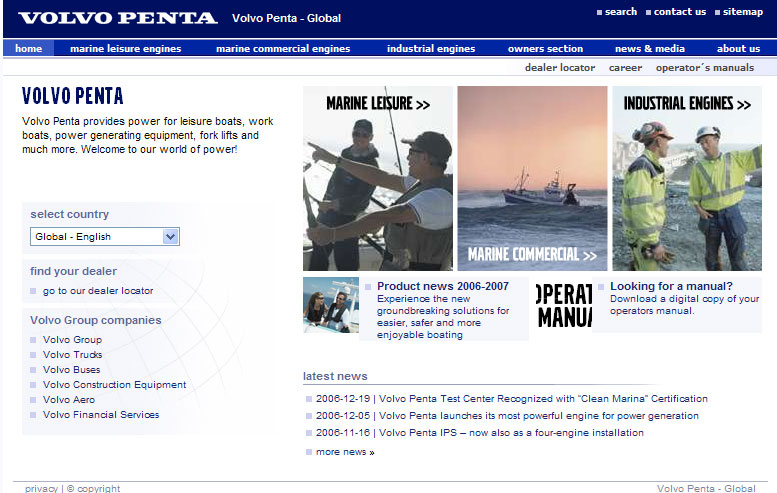The image size is (777, 493).
Task: Open Product news 2006-2007 heading
Action: 443,286
